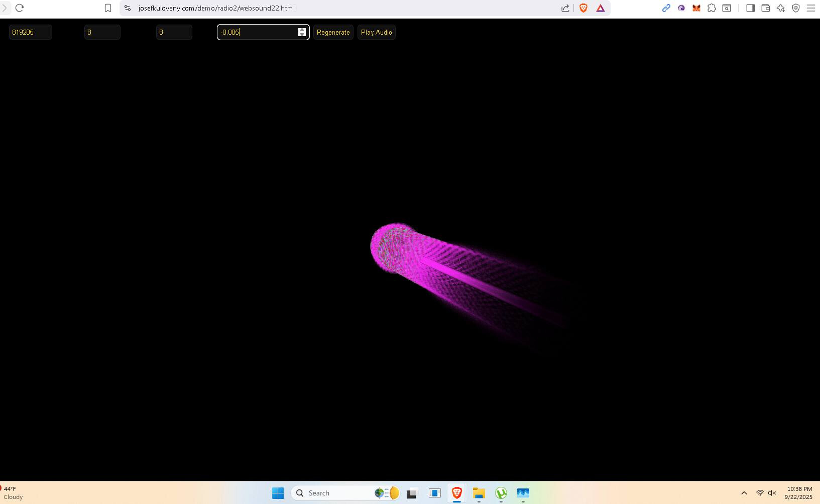Viewport: 820px width, 504px height.
Task: Click the Regenerate button
Action: click(333, 32)
